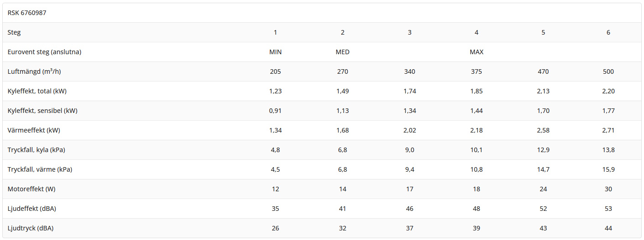Click the 2,71 heating power value
This screenshot has width=644, height=240.
point(608,130)
